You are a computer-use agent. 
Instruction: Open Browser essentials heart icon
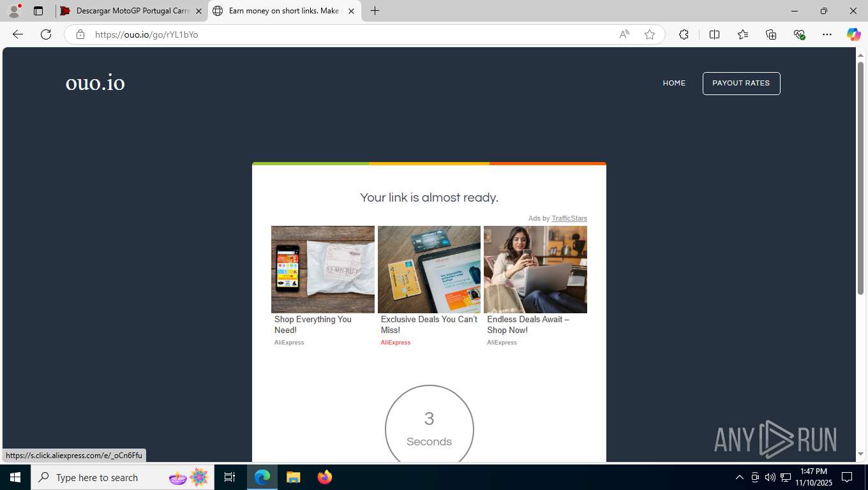(x=799, y=34)
